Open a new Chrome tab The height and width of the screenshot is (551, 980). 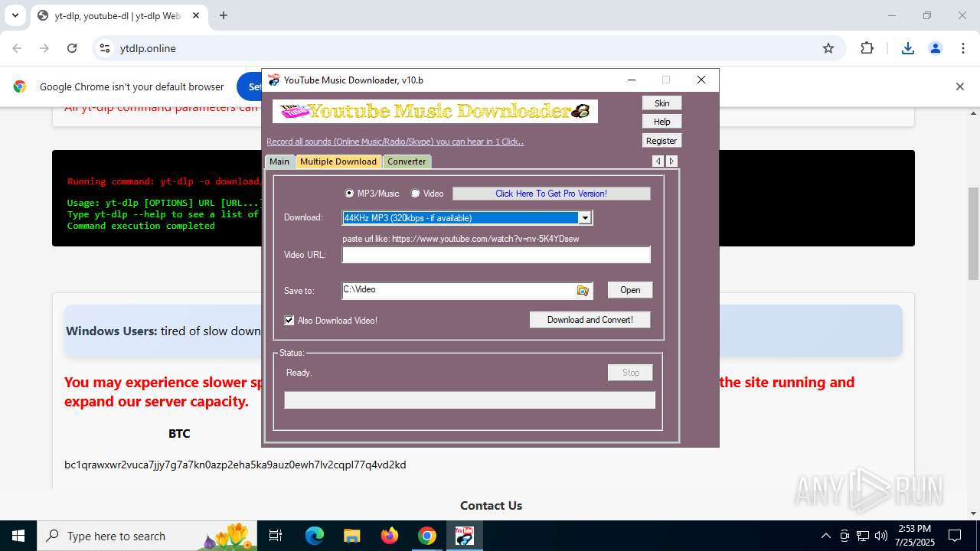(x=224, y=15)
